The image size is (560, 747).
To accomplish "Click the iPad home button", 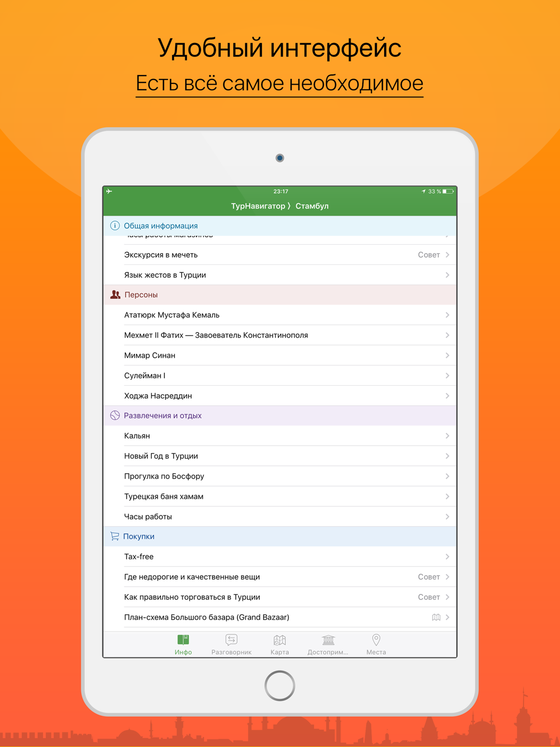I will point(279,685).
